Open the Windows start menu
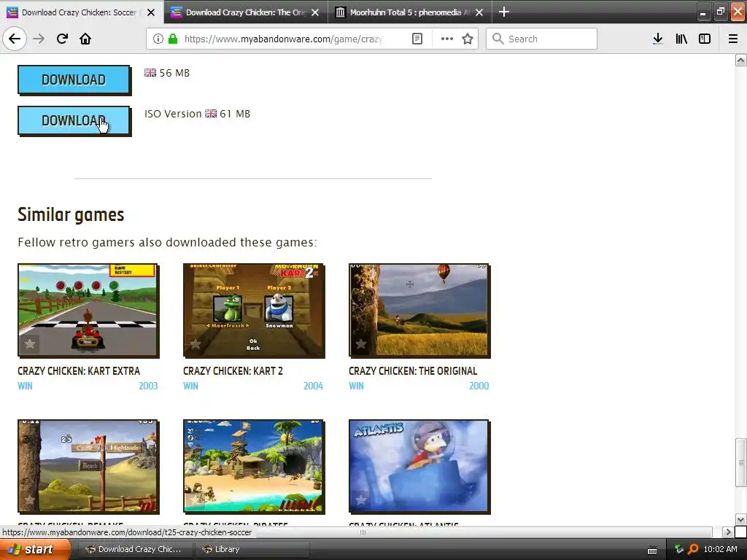This screenshot has height=560, width=747. (35, 549)
